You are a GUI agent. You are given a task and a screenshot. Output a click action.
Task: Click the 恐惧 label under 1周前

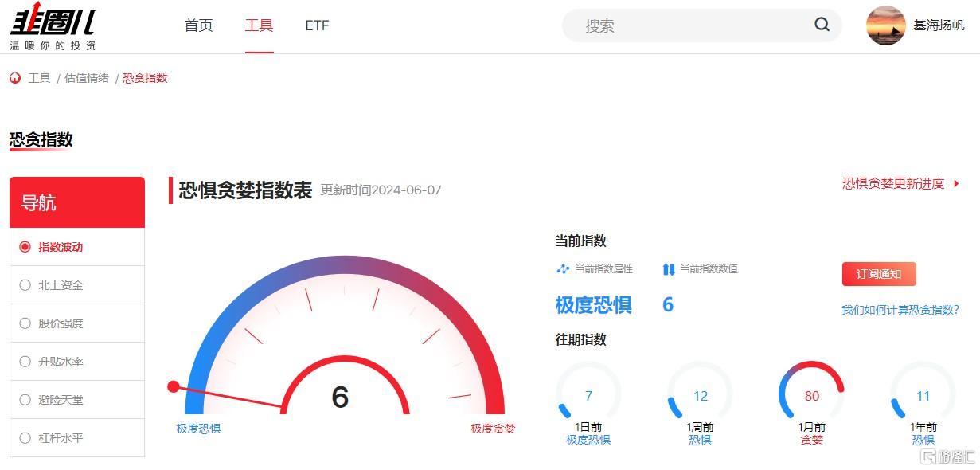[x=700, y=440]
